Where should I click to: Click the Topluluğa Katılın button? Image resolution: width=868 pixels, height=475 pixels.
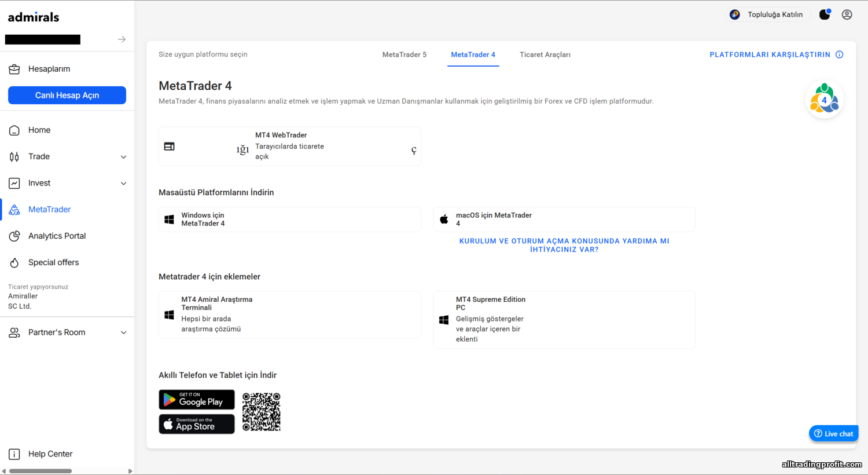767,14
